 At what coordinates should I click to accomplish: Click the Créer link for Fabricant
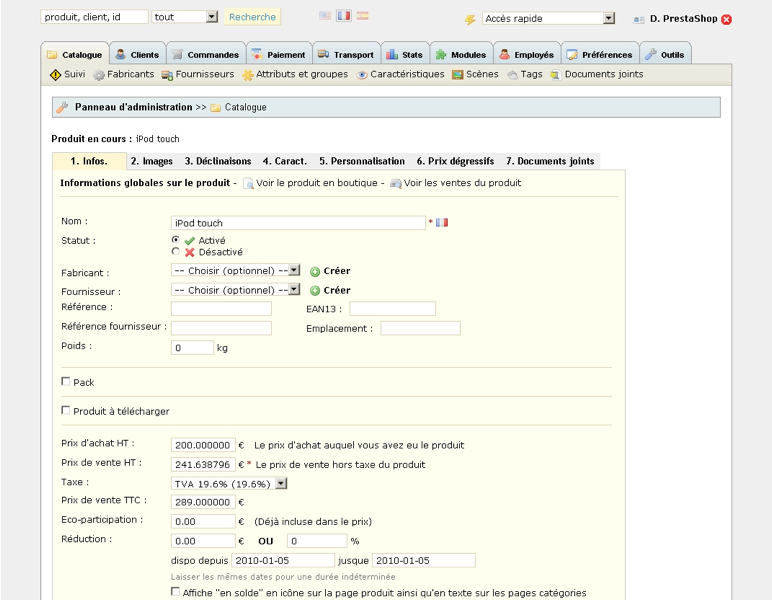point(337,271)
